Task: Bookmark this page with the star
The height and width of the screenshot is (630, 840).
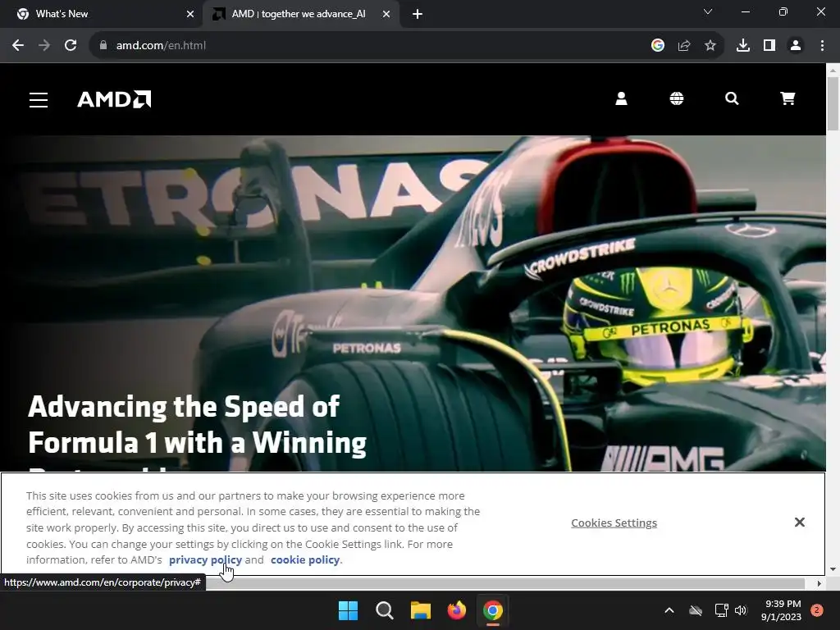Action: 710,46
